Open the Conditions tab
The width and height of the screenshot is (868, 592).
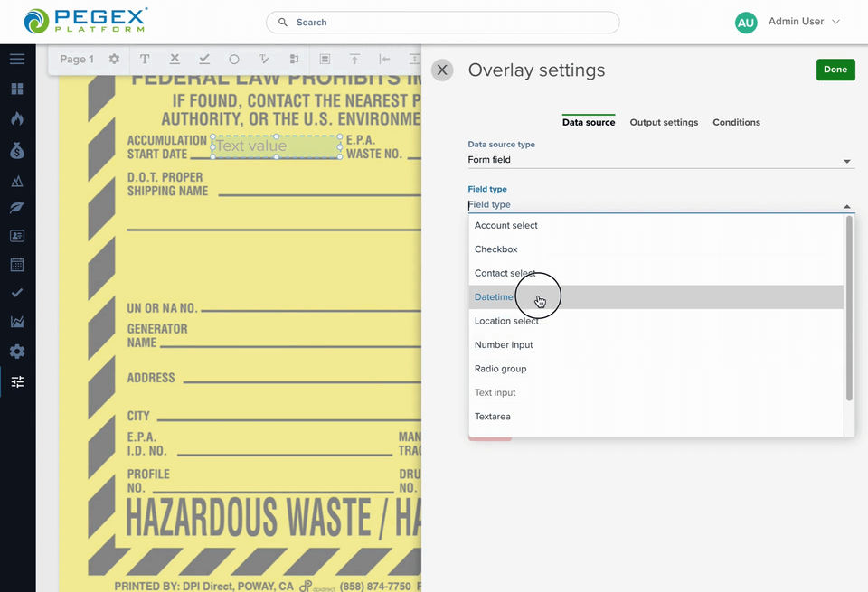(736, 122)
